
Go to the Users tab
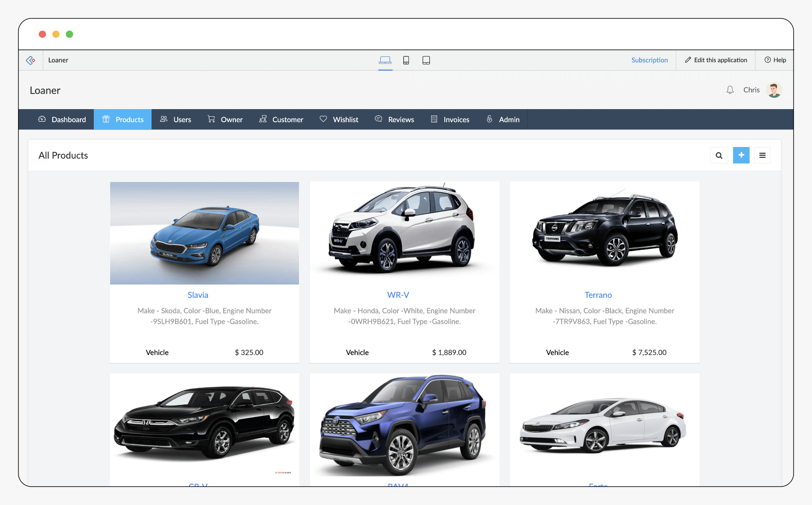point(175,119)
